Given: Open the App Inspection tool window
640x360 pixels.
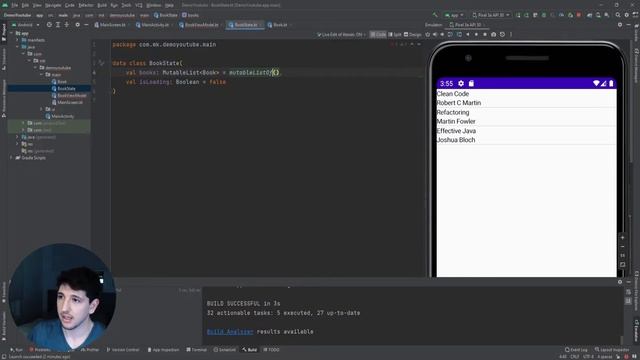Looking at the screenshot, I should [x=163, y=350].
